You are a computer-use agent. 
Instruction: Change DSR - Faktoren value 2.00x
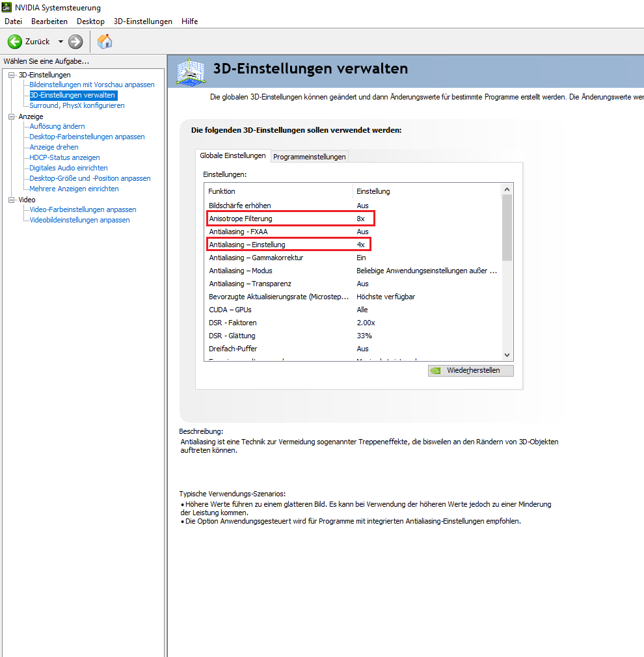tap(366, 323)
